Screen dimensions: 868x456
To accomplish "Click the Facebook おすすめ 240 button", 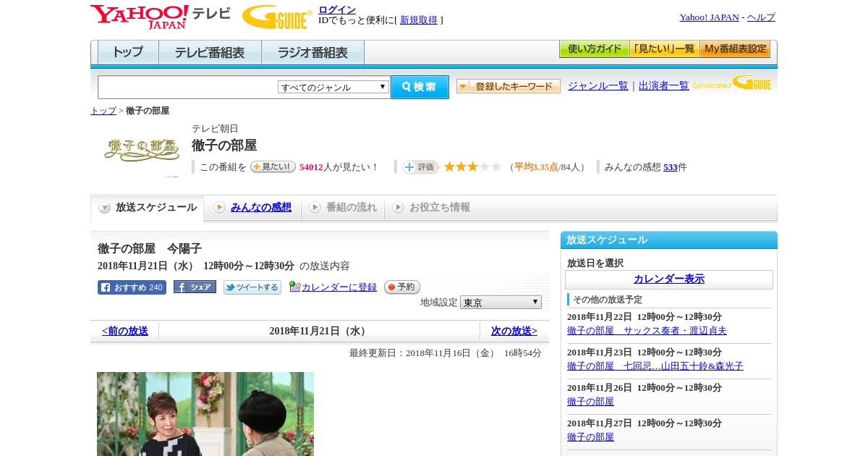I will (132, 287).
